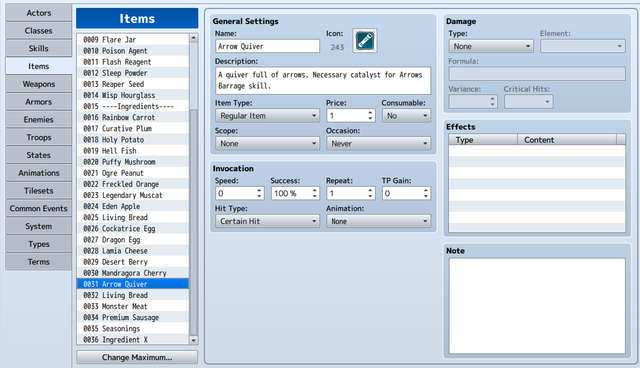This screenshot has width=640, height=368.
Task: Select item 0030 Mandragora Cherry
Action: point(133,273)
